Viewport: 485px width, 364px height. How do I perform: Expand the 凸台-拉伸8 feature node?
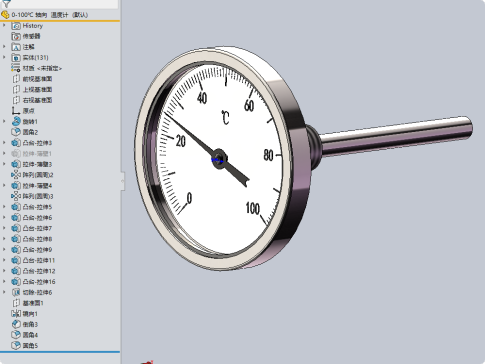tap(4, 239)
